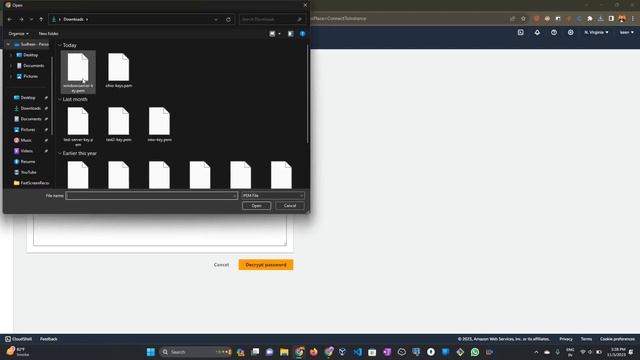Open the PEM File type dropdown
This screenshot has width=640, height=360.
[x=273, y=196]
